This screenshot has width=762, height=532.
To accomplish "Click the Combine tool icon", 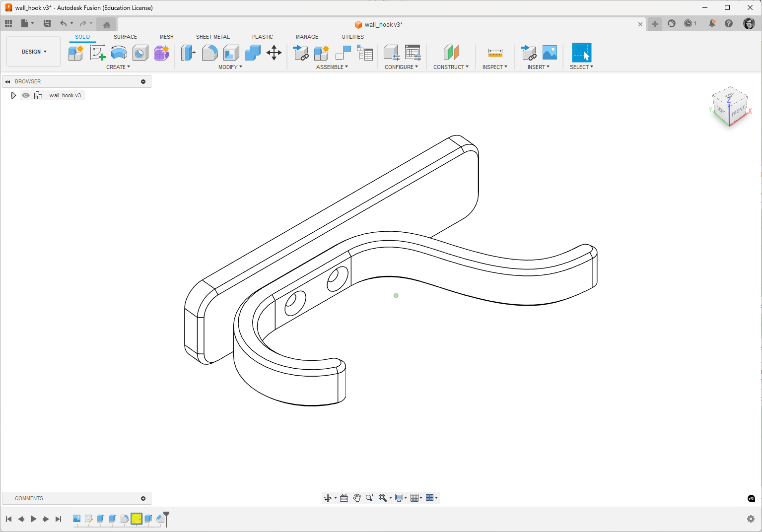I will pyautogui.click(x=252, y=53).
